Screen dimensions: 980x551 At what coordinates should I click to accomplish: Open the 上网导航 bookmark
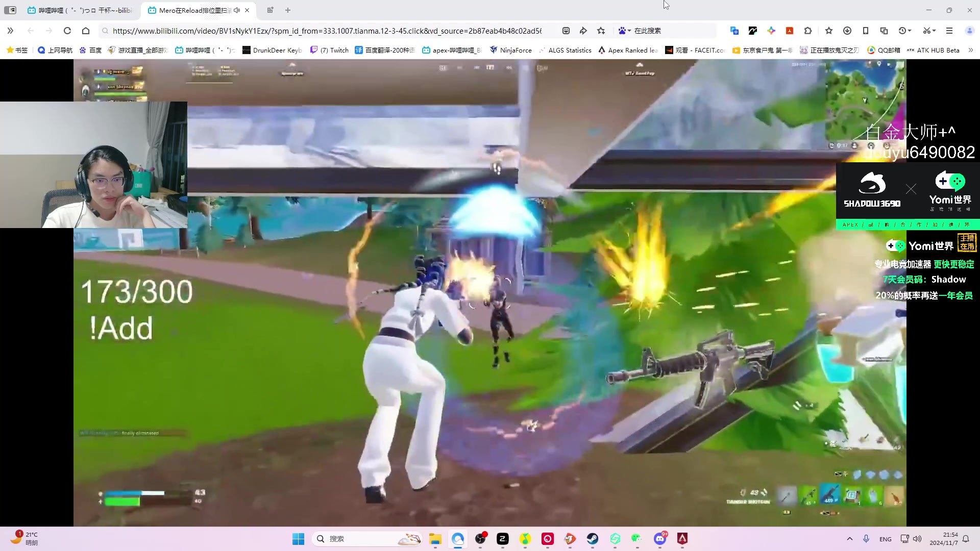click(55, 50)
